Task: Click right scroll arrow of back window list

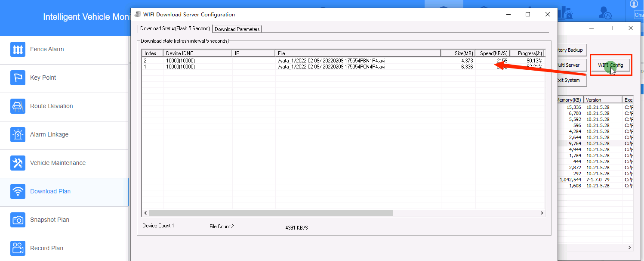Action: (x=630, y=248)
